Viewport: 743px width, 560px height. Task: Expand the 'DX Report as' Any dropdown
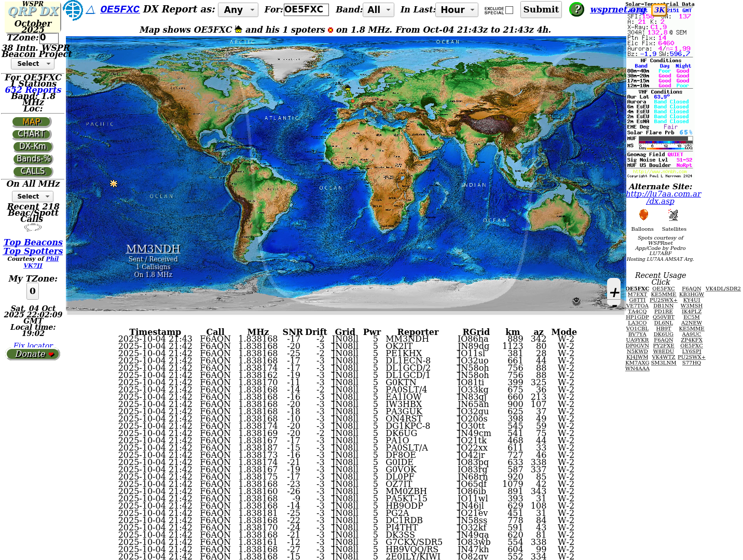[x=238, y=10]
